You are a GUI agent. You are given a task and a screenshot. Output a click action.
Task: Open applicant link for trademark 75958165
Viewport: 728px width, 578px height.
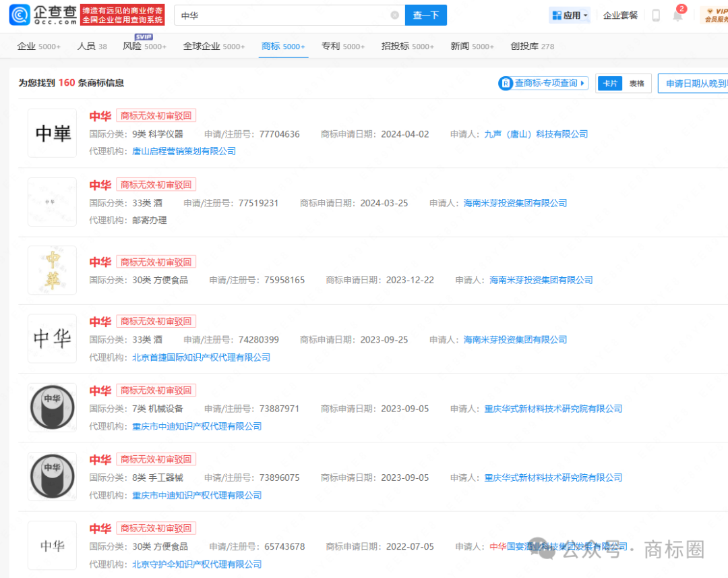tap(541, 280)
